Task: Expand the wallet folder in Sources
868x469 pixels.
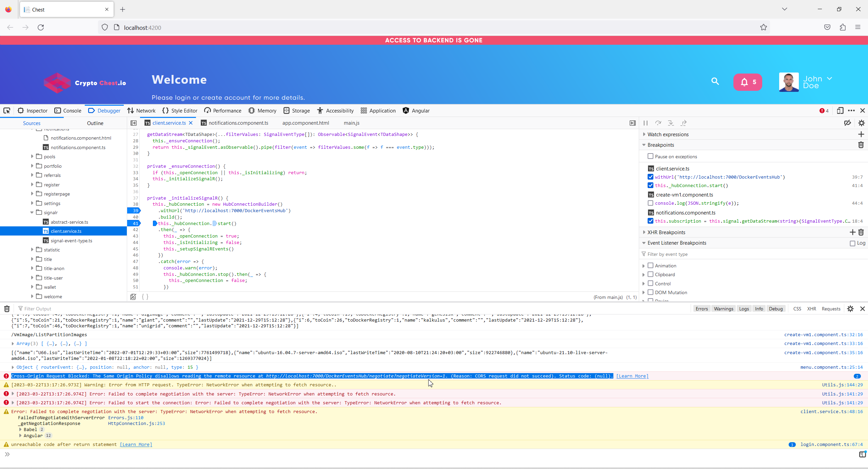Action: click(32, 287)
